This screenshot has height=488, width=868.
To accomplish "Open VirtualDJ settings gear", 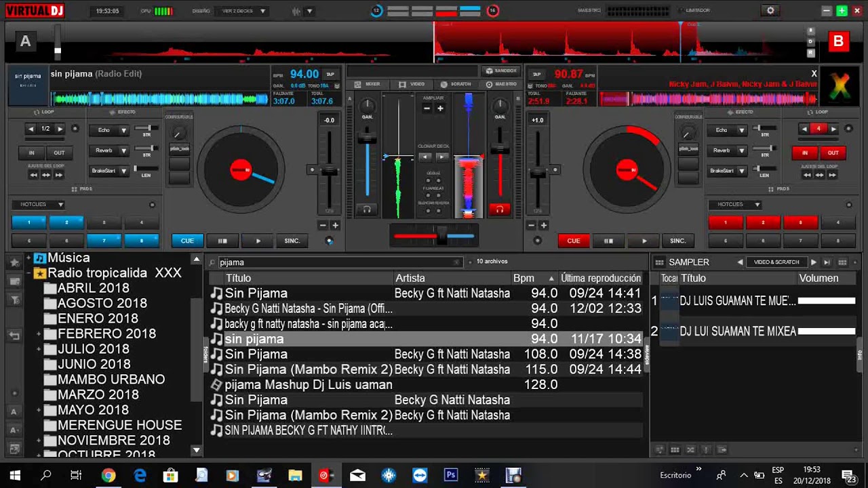I will coord(770,11).
